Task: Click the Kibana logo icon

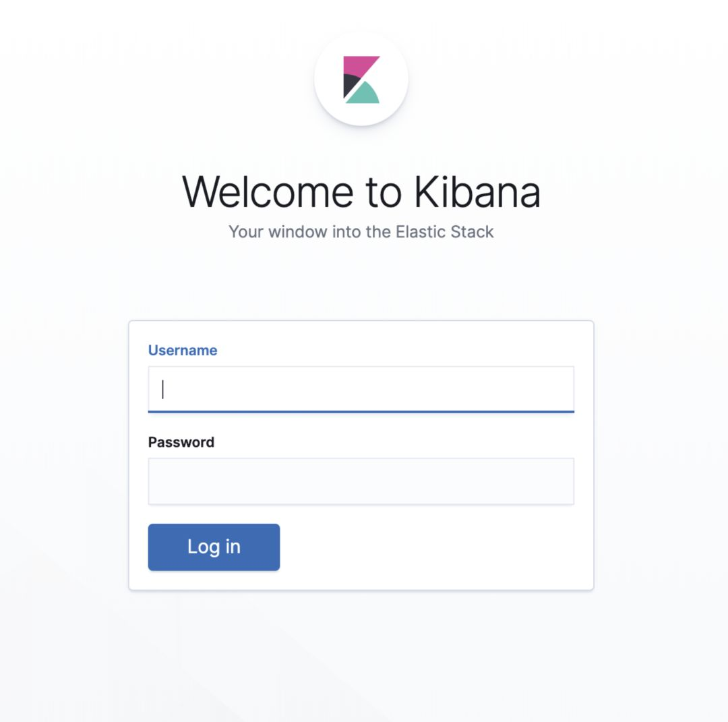Action: tap(361, 80)
